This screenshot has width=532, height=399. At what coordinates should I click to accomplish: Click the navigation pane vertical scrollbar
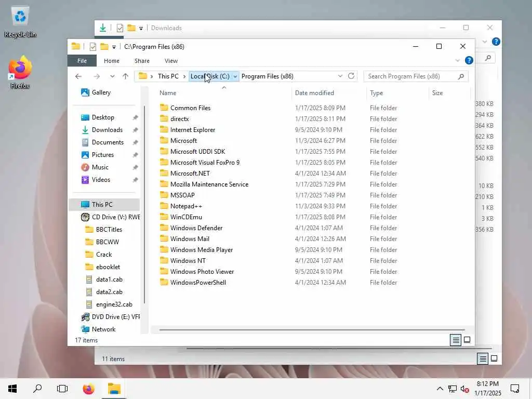coord(144,205)
